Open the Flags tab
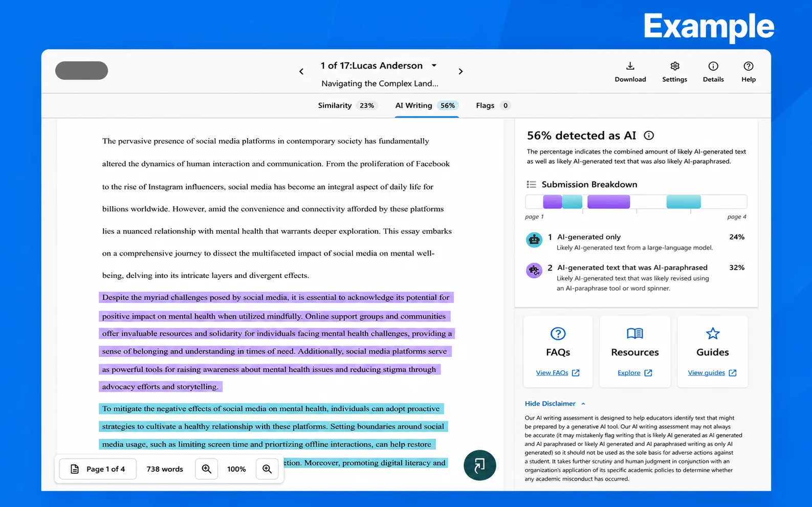This screenshot has height=507, width=812. coord(493,105)
